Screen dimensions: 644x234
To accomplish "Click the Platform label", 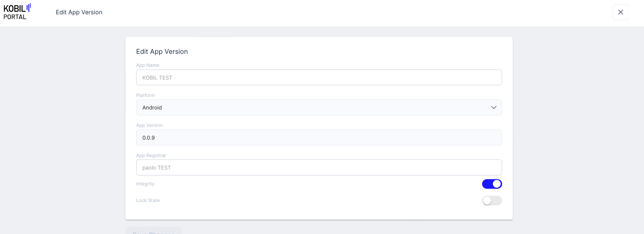I will point(145,95).
